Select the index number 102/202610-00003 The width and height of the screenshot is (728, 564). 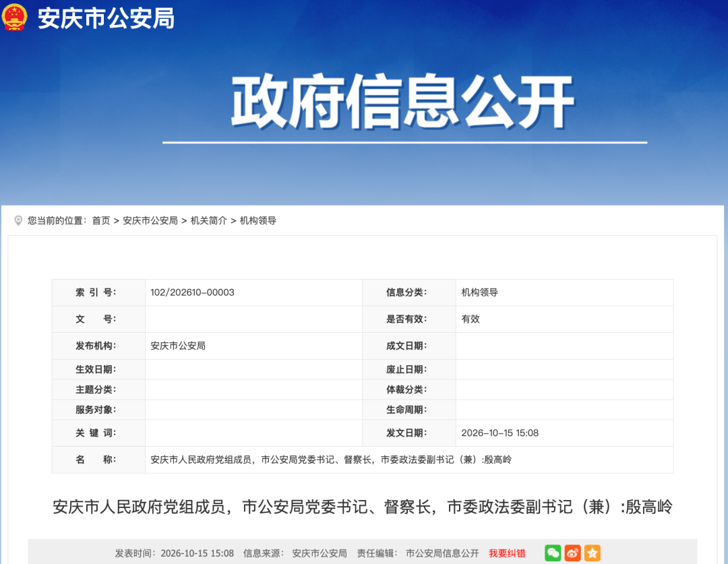[192, 292]
